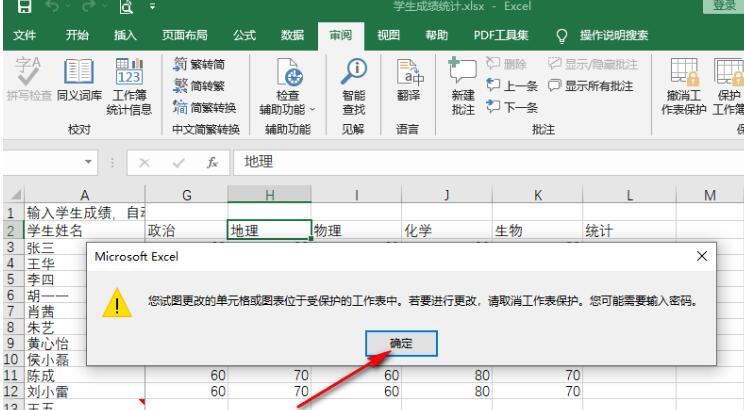Open the 文件 menu tab
Viewport: 744px width, 410px height.
(25, 35)
